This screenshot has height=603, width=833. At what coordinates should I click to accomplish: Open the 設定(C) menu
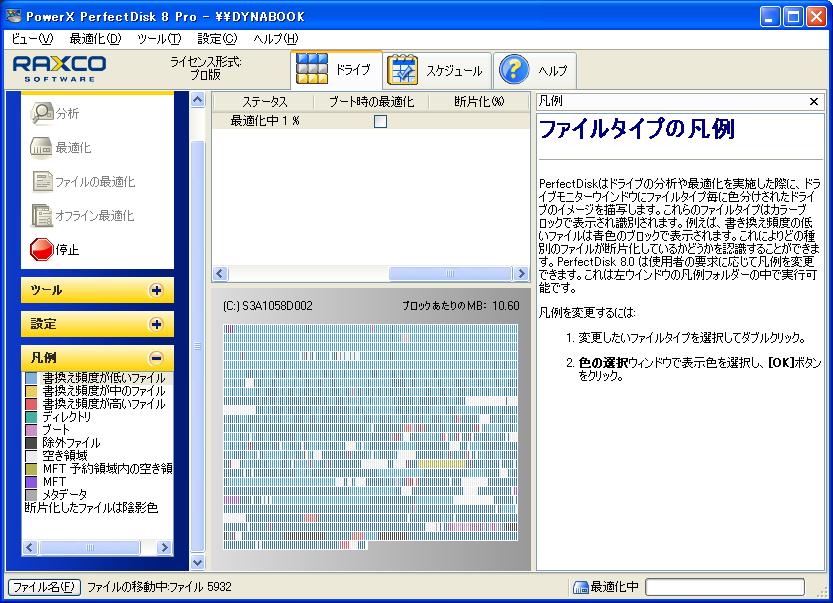(x=217, y=39)
